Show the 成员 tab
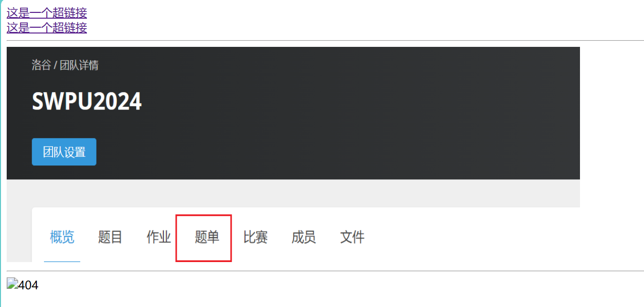Viewport: 644px width, 307px height. [304, 237]
